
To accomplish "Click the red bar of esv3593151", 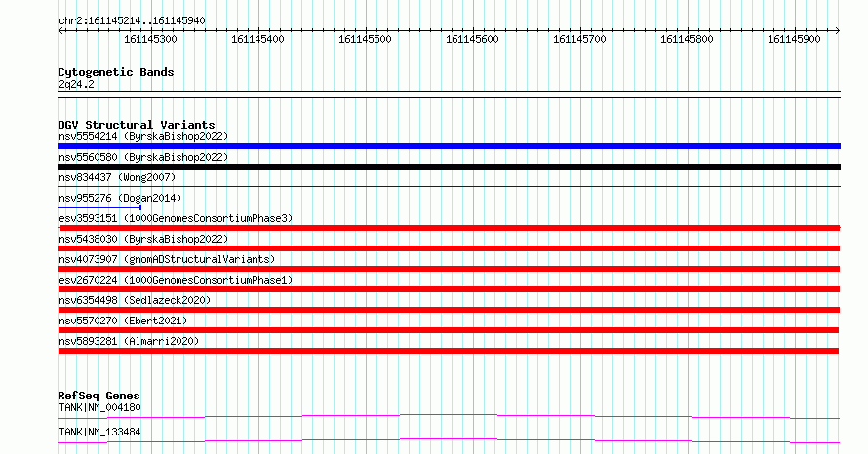I will coord(449,228).
